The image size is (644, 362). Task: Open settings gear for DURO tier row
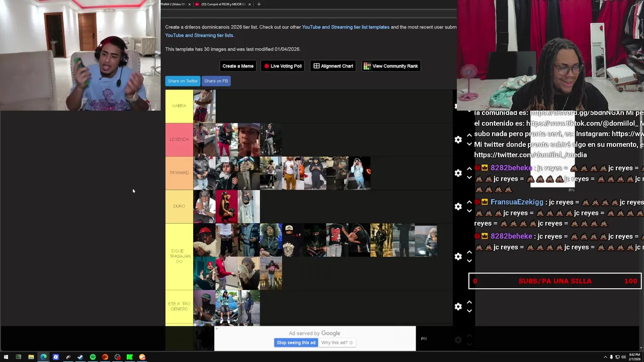click(458, 207)
